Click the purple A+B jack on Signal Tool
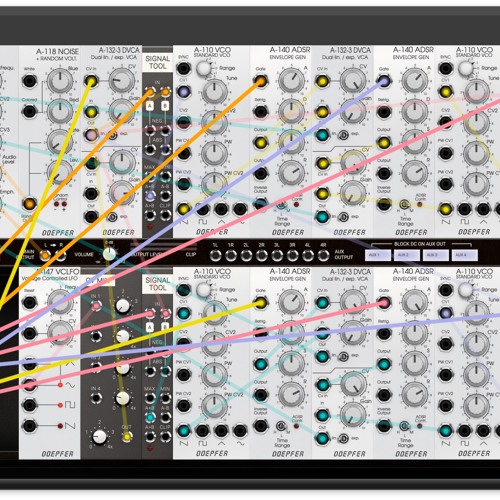This screenshot has height=500, width=500. [150, 196]
